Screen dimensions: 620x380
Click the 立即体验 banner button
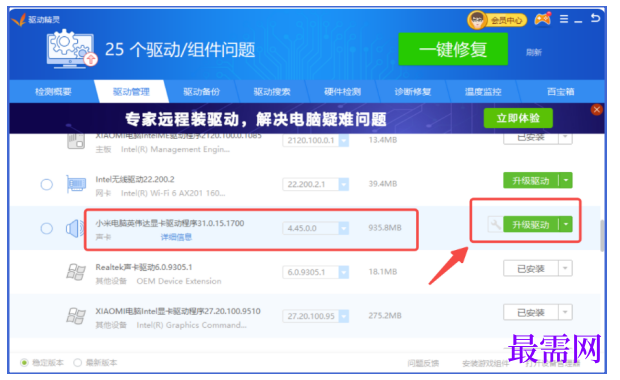pyautogui.click(x=518, y=118)
